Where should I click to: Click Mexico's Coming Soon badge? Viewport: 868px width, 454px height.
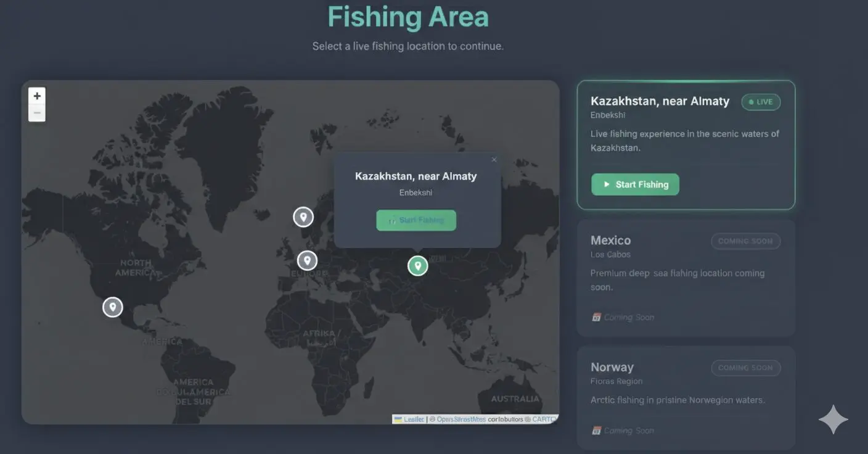click(745, 241)
